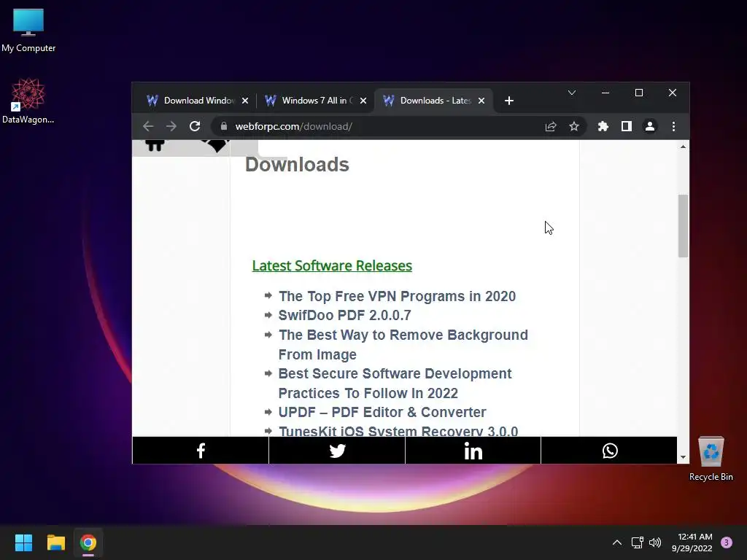Reload the webforpc.com page
This screenshot has height=560, width=747.
tap(195, 126)
